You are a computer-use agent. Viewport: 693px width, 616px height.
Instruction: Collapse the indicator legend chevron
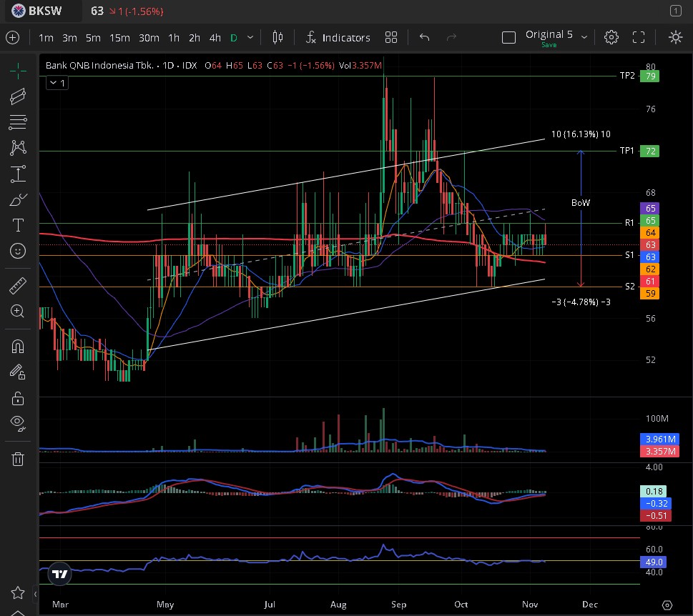(56, 83)
